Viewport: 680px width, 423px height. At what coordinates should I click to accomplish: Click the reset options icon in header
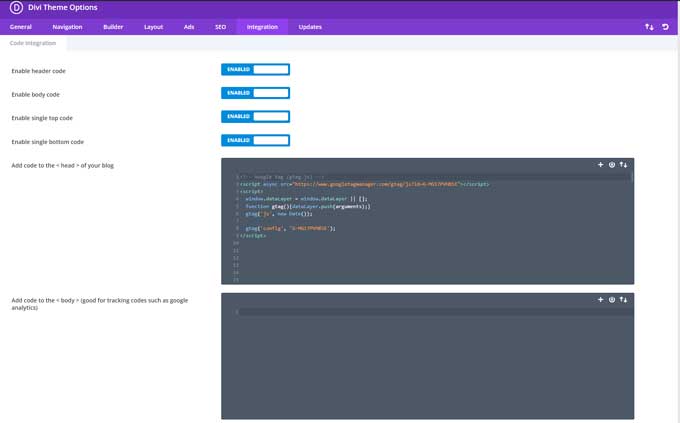(665, 27)
